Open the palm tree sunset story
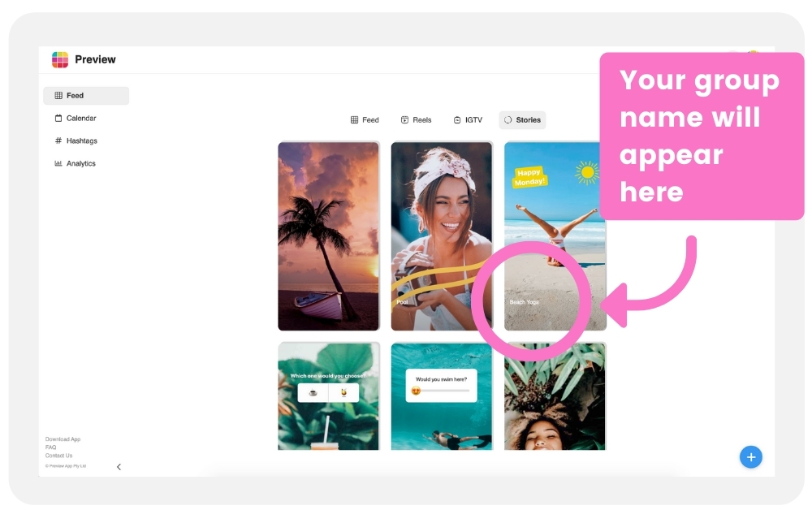Viewport: 812px width, 523px height. point(328,236)
